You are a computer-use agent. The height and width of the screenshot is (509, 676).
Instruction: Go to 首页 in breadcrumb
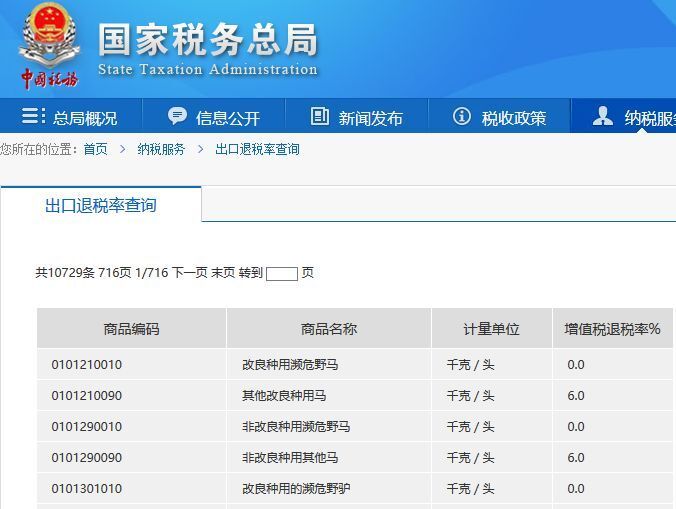pos(95,150)
